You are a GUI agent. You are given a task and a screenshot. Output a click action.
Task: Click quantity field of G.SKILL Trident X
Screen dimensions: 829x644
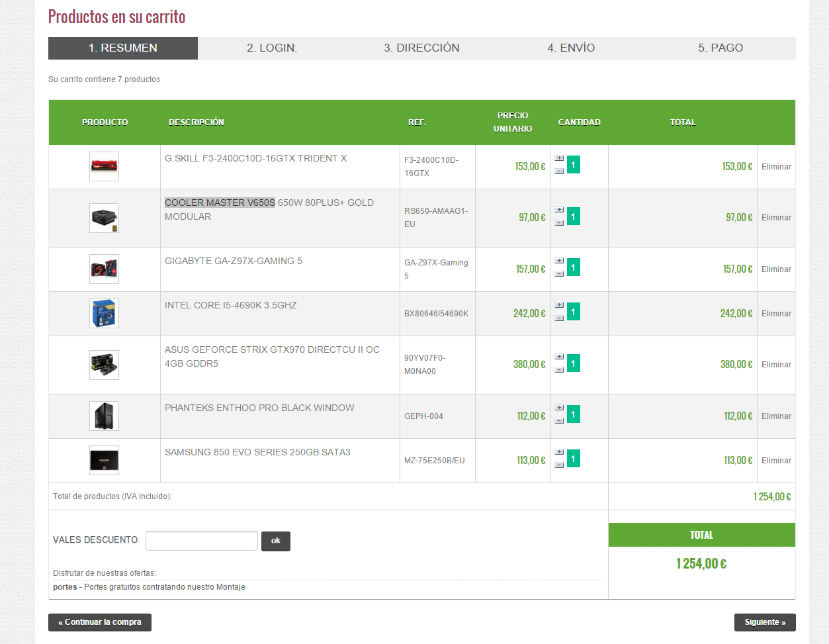574,165
